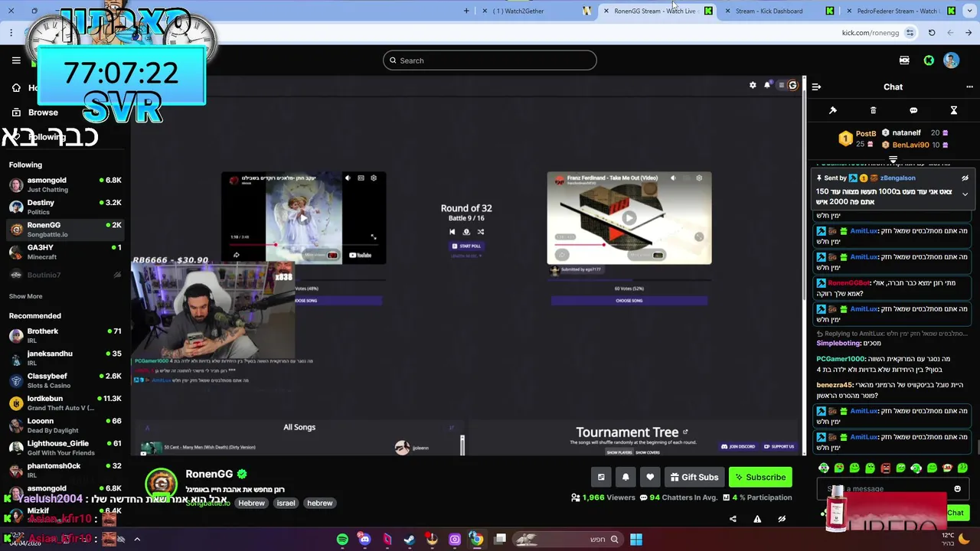Click the stream player bell icon

766,85
